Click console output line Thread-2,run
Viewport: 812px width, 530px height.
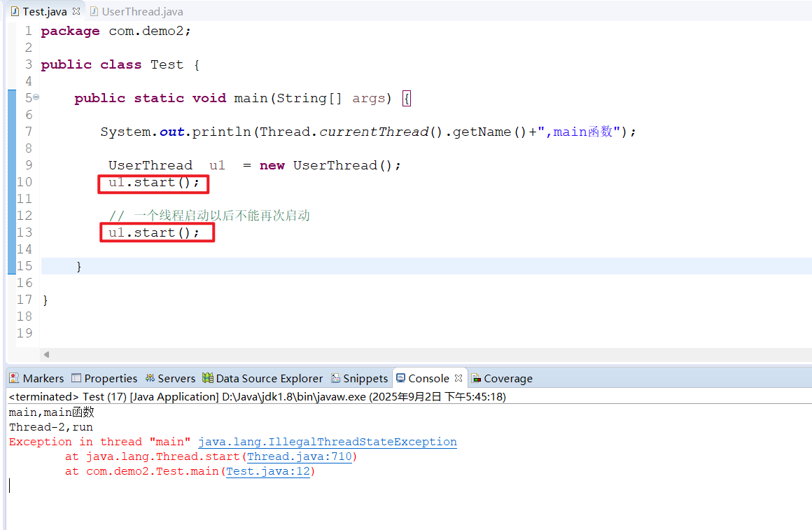pos(50,427)
